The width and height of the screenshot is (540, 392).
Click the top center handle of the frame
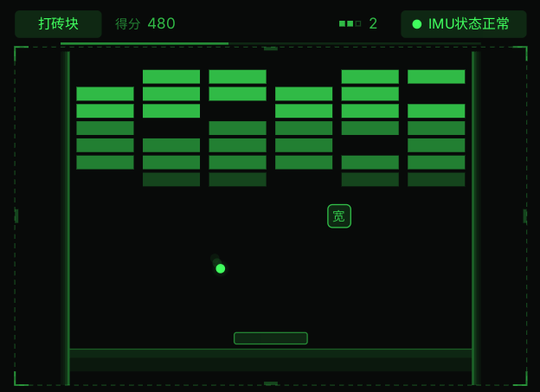tap(271, 48)
